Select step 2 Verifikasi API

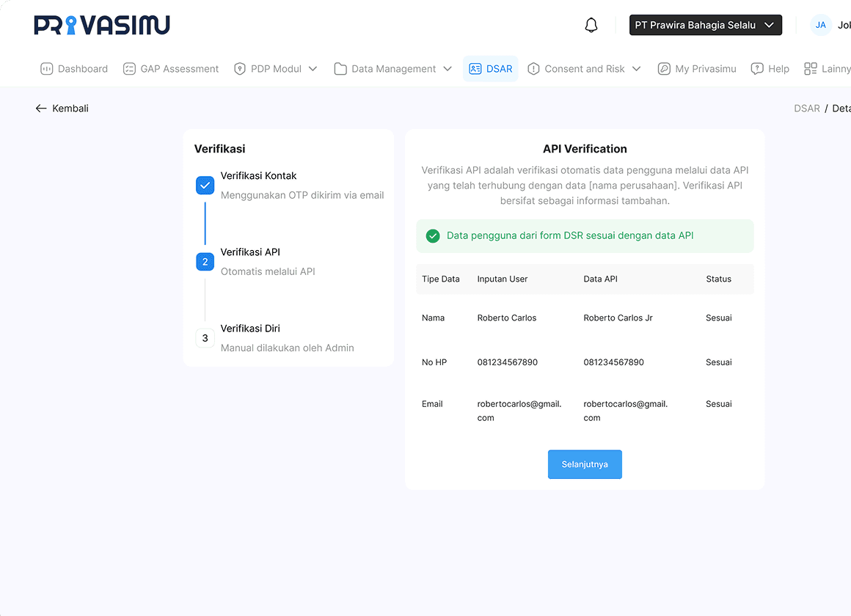205,262
